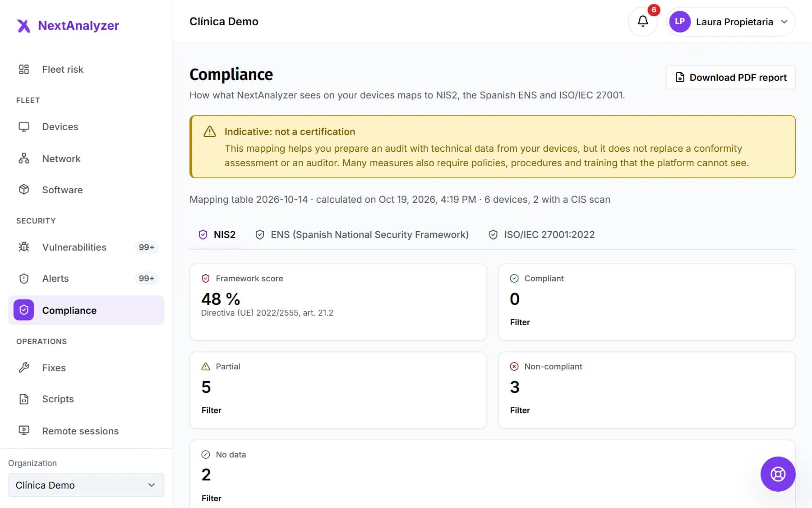Click the Partial count 5

pos(206,387)
